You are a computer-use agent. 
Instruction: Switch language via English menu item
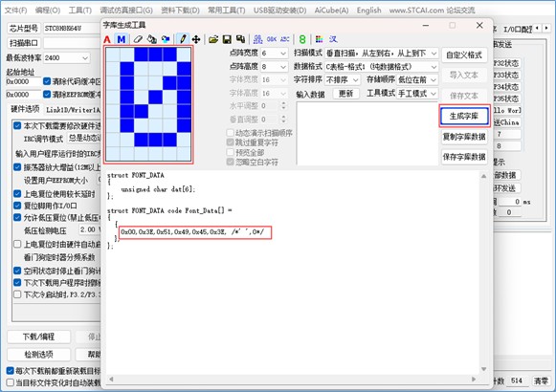[x=368, y=11]
